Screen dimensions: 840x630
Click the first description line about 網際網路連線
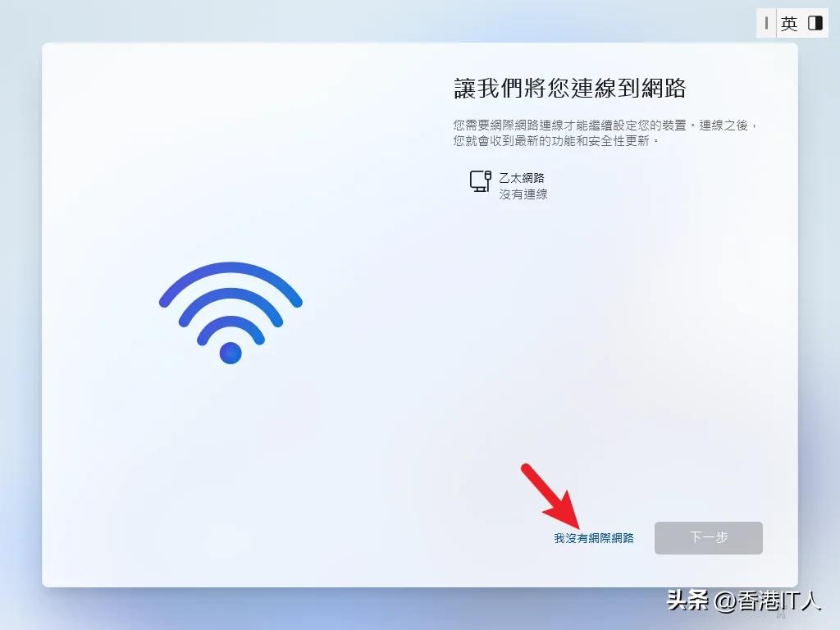(x=605, y=126)
